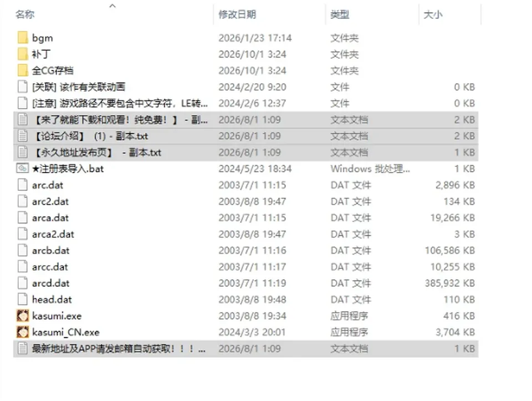Click the 3,704 KB size value

456,332
